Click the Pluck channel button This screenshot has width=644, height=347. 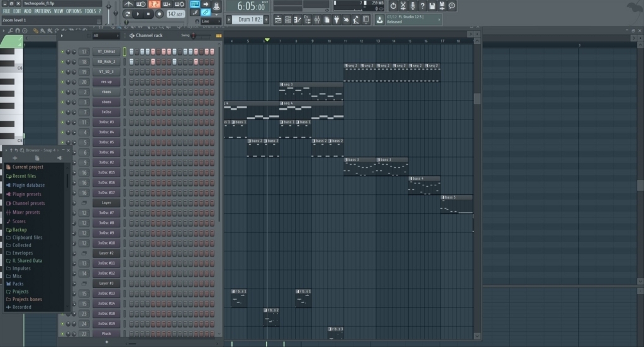tap(106, 334)
